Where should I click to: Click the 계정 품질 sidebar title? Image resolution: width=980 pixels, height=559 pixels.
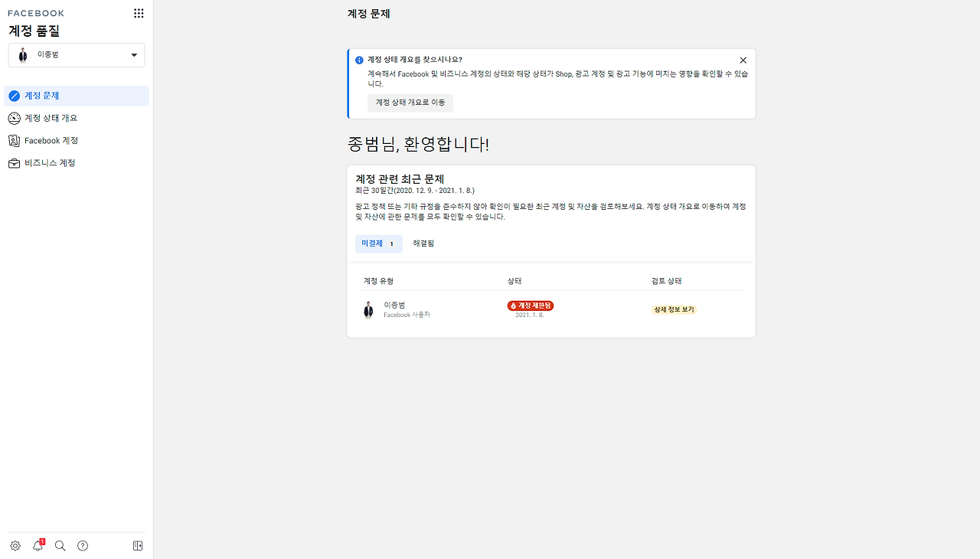pos(34,31)
